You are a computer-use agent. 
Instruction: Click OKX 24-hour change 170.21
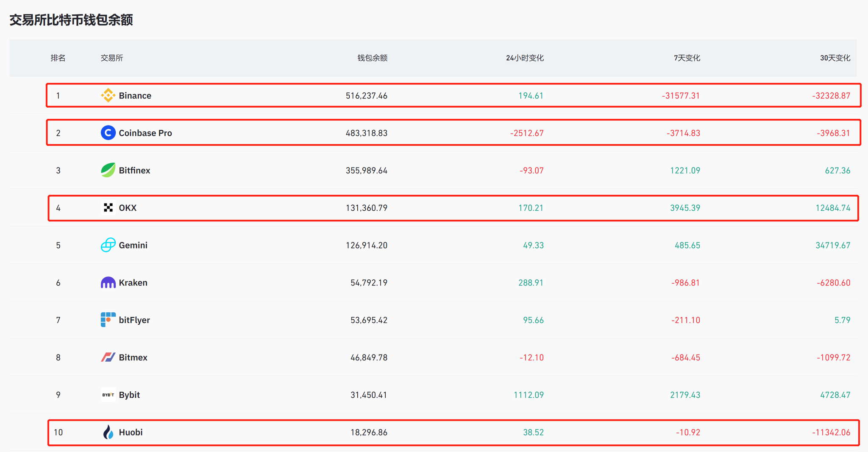(x=531, y=208)
